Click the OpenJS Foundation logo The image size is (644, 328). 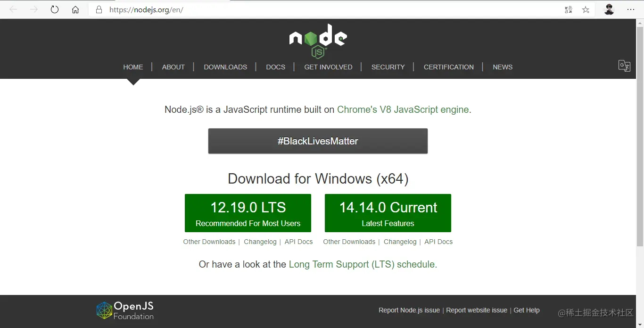click(125, 311)
